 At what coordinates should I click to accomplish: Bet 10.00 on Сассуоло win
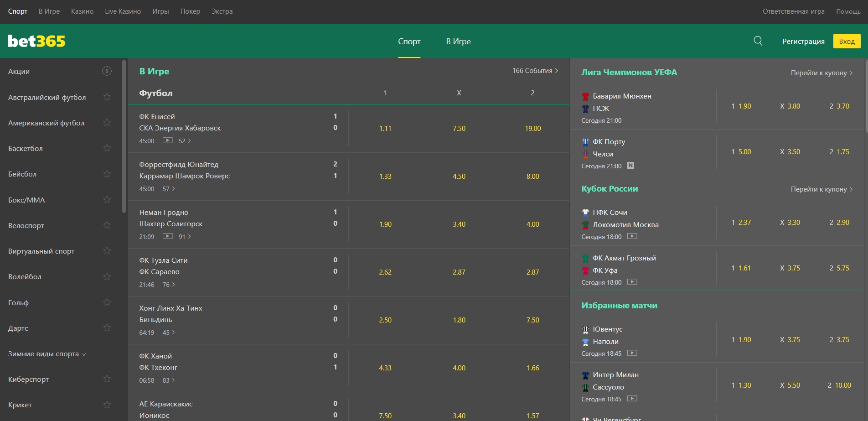click(839, 385)
